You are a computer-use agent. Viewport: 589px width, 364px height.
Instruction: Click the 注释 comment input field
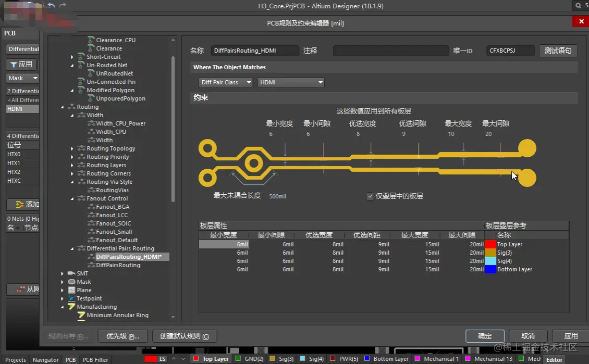[x=390, y=51]
